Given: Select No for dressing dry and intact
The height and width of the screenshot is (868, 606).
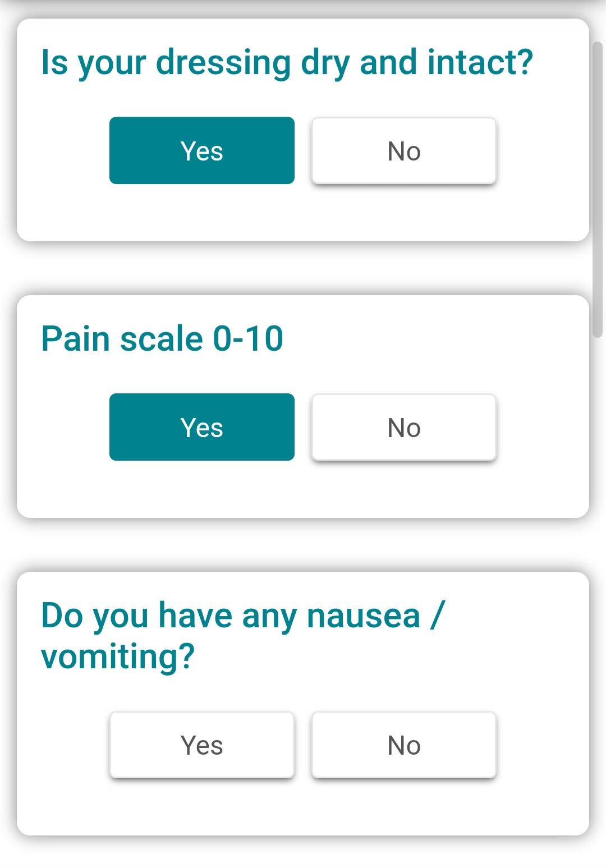Looking at the screenshot, I should (404, 150).
